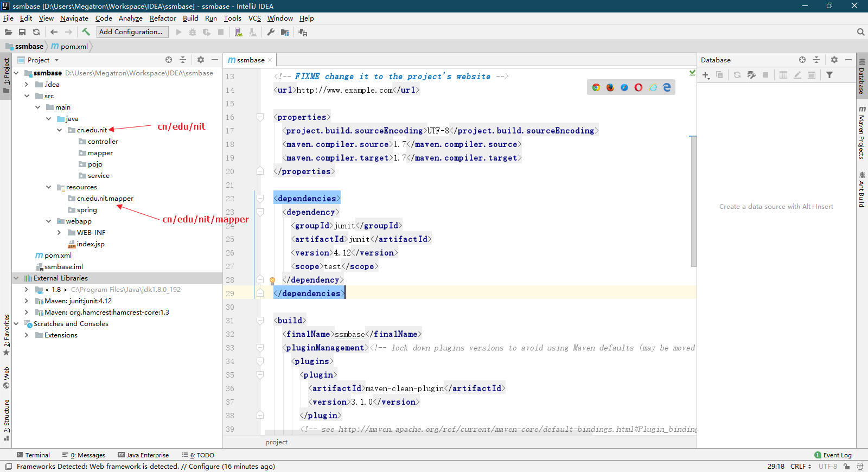Image resolution: width=868 pixels, height=472 pixels.
Task: Toggle read-only lock icon in status bar
Action: pyautogui.click(x=847, y=466)
